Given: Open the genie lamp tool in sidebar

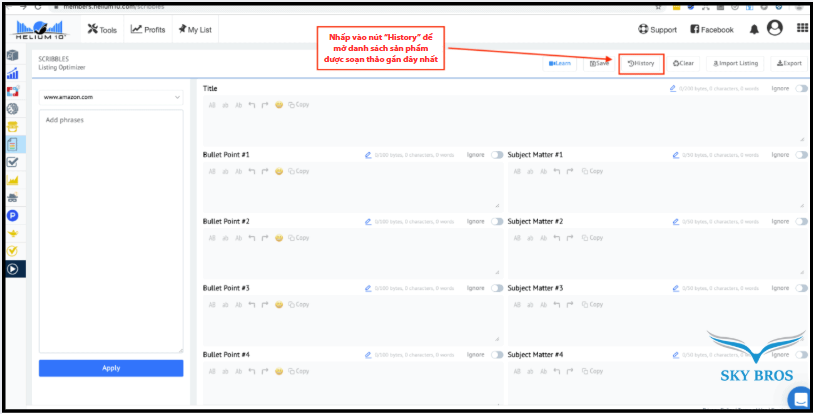Looking at the screenshot, I should (14, 233).
